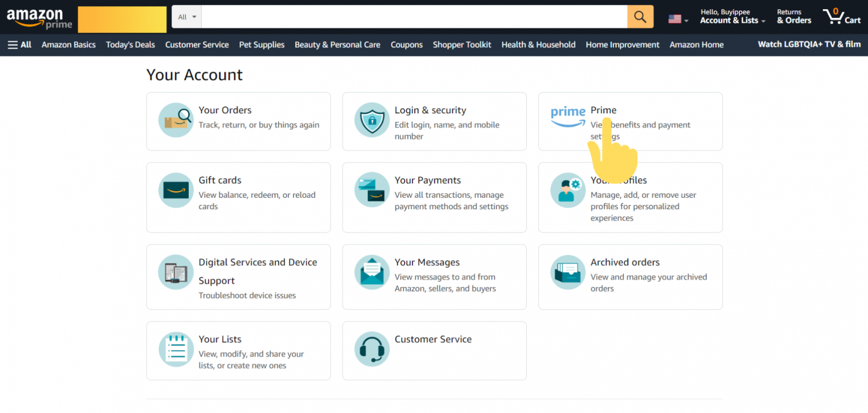
Task: Click 'Manage, add, or remove user profiles' text
Action: (x=643, y=206)
